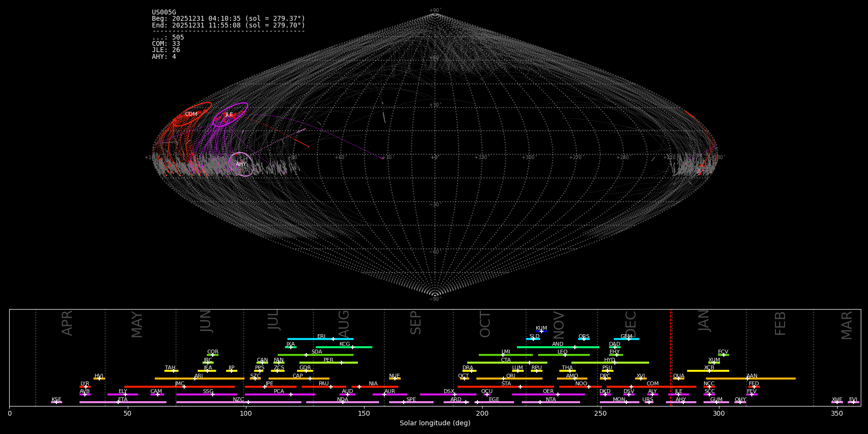Click the ARI shower label in the timeline
868x434 pixels.
click(199, 376)
